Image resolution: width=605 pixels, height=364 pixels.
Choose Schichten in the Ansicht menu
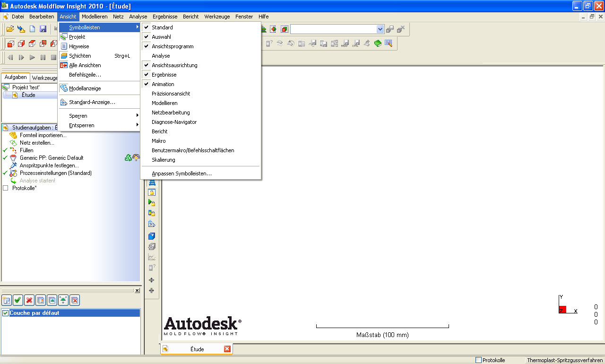[x=99, y=56]
